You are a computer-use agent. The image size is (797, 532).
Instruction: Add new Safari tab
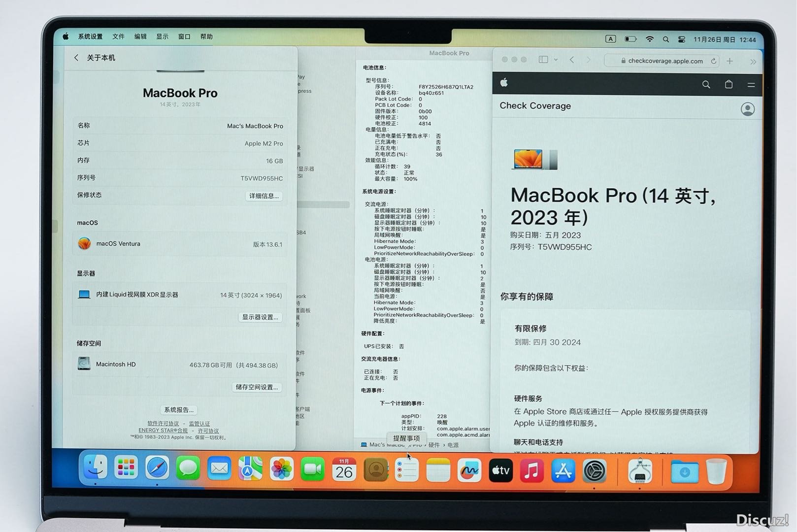click(x=730, y=61)
